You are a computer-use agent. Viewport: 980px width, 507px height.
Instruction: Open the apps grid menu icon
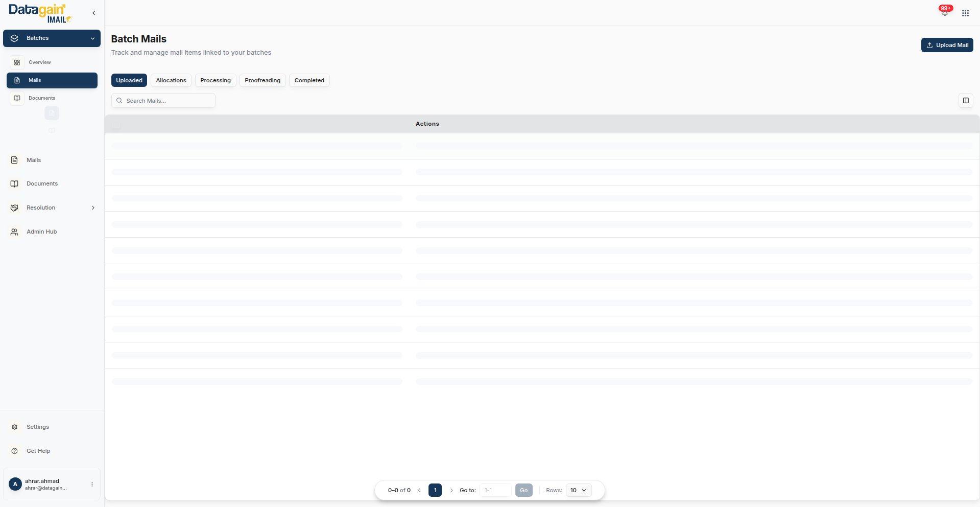click(x=965, y=13)
